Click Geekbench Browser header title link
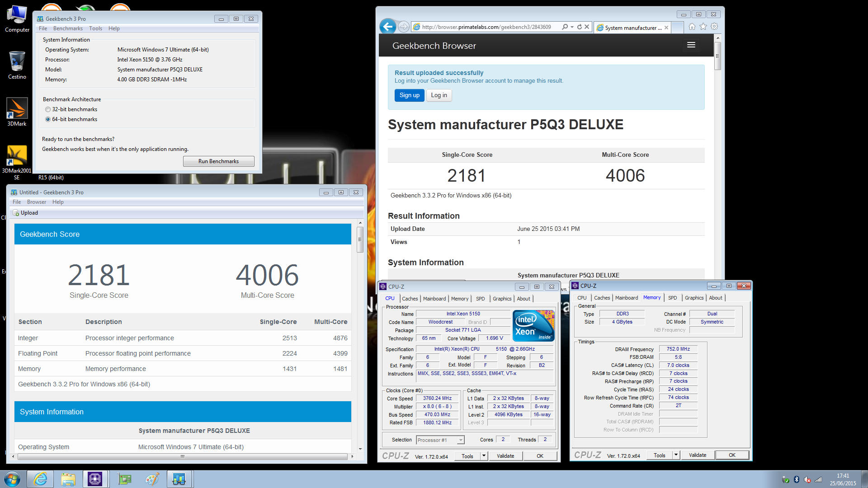868x488 pixels. pos(434,46)
